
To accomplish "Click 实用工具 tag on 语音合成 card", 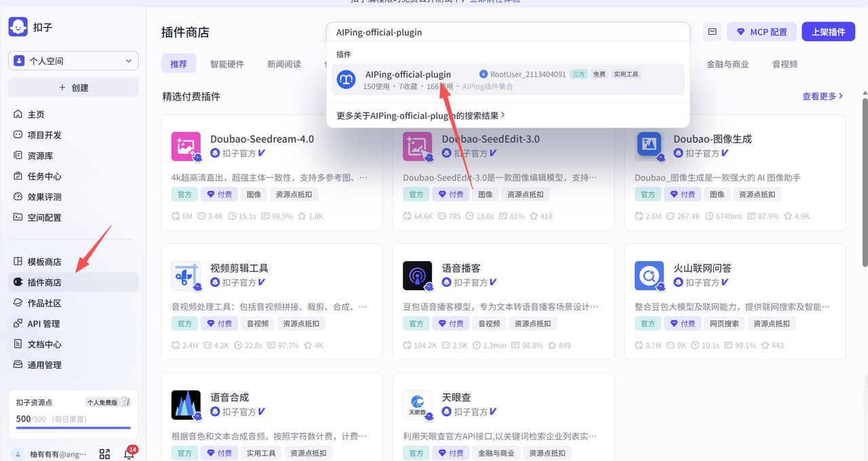I will point(260,453).
